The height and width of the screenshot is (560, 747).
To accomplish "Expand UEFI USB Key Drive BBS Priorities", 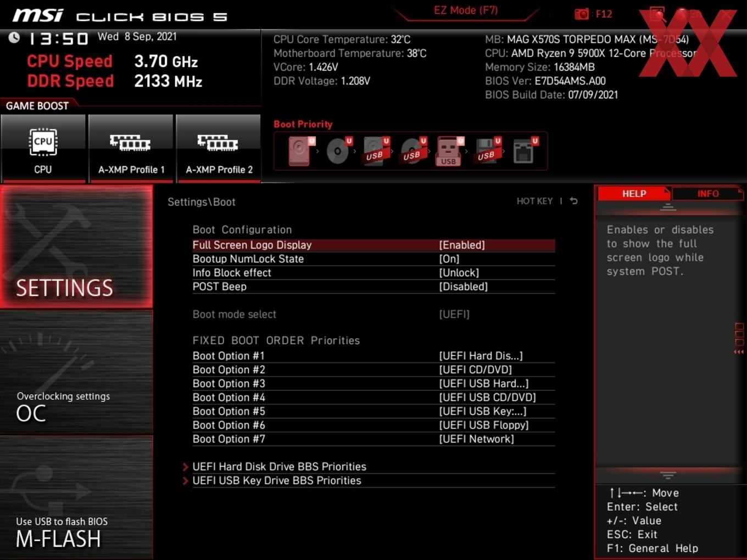I will (x=277, y=480).
